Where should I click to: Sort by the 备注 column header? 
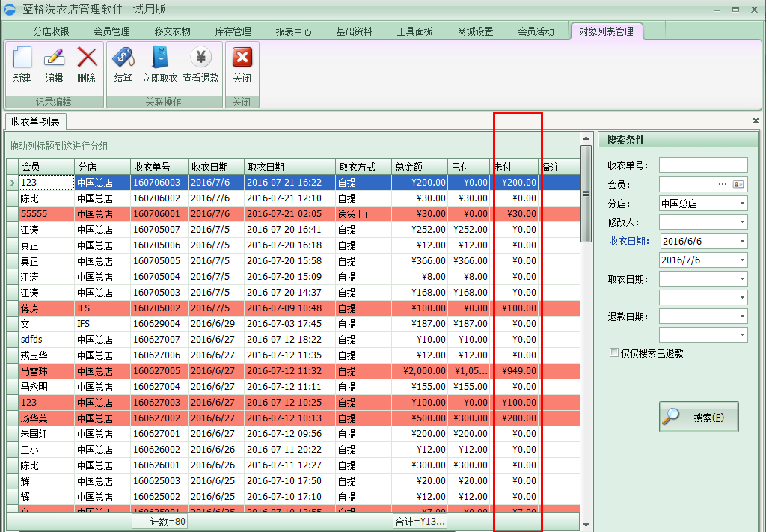pyautogui.click(x=560, y=167)
